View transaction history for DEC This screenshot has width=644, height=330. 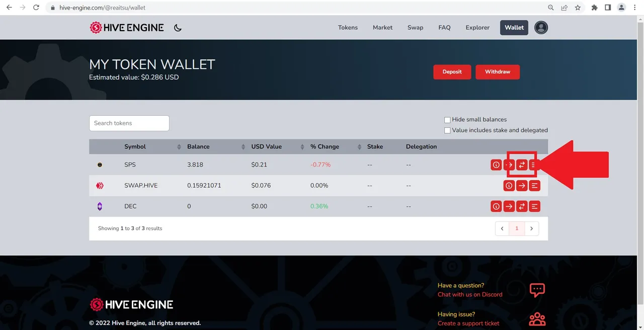[x=535, y=206]
